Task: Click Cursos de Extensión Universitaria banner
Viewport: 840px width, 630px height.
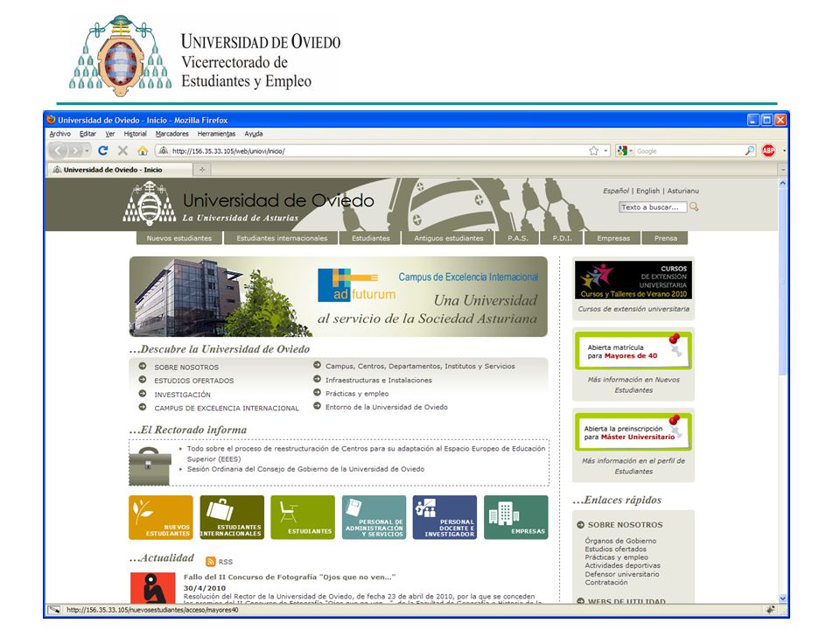Action: point(633,280)
